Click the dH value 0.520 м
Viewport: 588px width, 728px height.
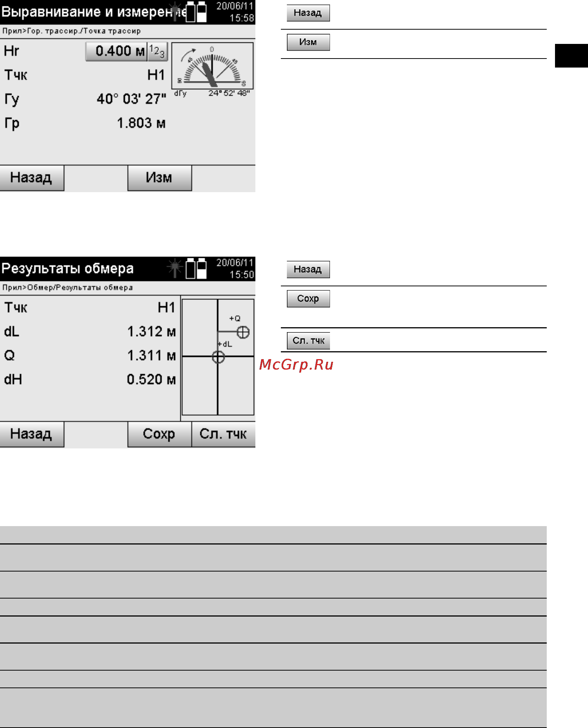click(151, 380)
